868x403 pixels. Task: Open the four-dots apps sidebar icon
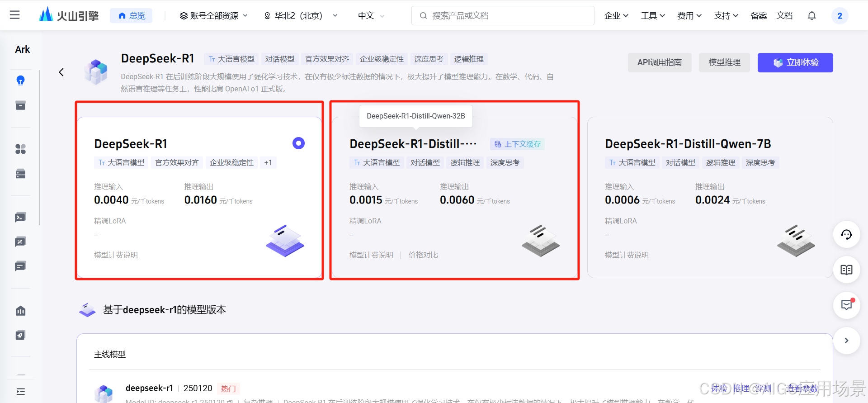tap(20, 149)
